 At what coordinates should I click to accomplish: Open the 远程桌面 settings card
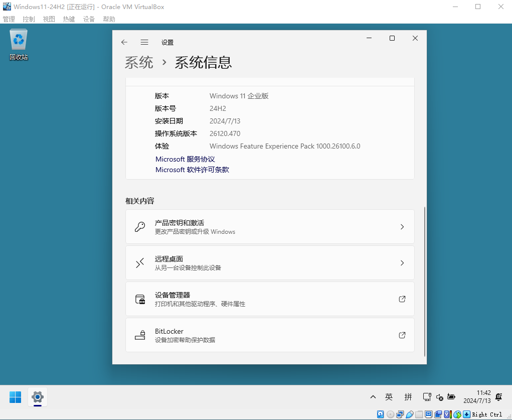(270, 263)
